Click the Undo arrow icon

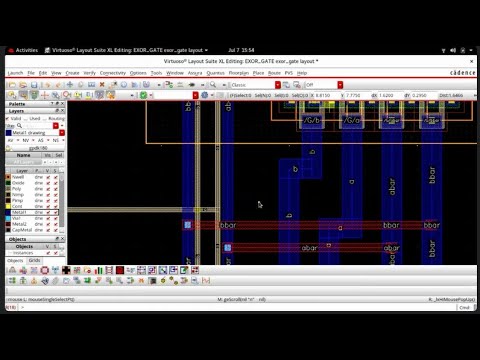click(47, 85)
